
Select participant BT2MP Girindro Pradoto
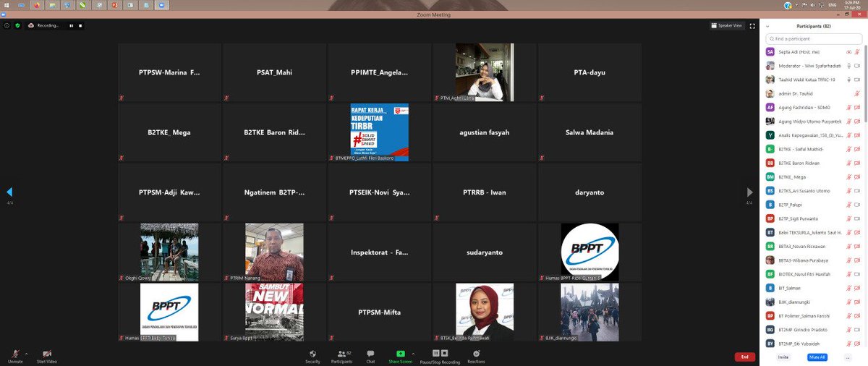(813, 329)
